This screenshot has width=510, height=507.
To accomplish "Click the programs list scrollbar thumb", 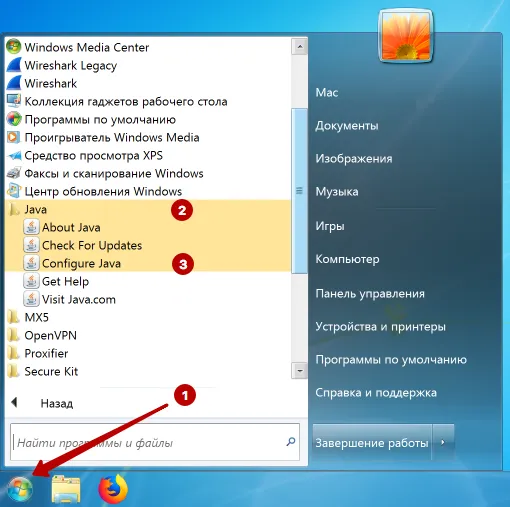I will [x=300, y=191].
